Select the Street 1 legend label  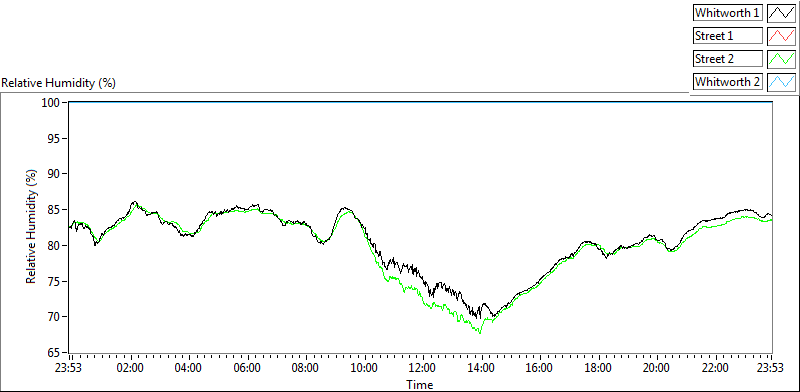[x=728, y=36]
